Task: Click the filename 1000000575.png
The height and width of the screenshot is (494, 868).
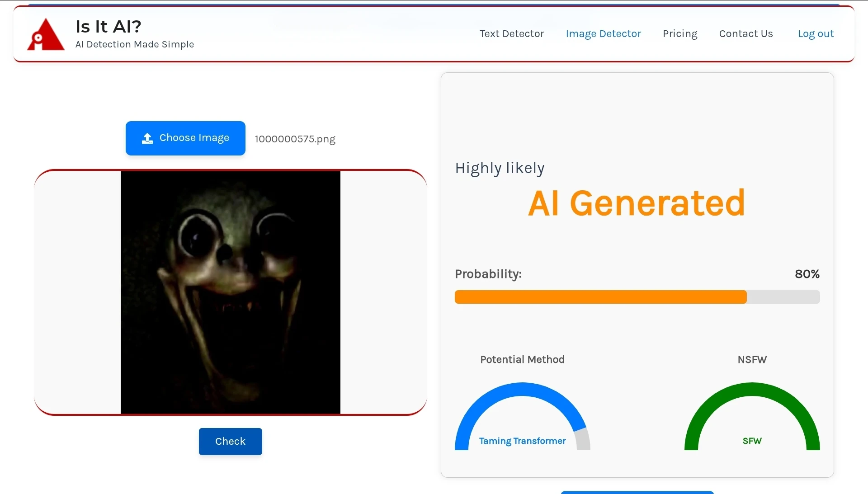Action: point(295,139)
